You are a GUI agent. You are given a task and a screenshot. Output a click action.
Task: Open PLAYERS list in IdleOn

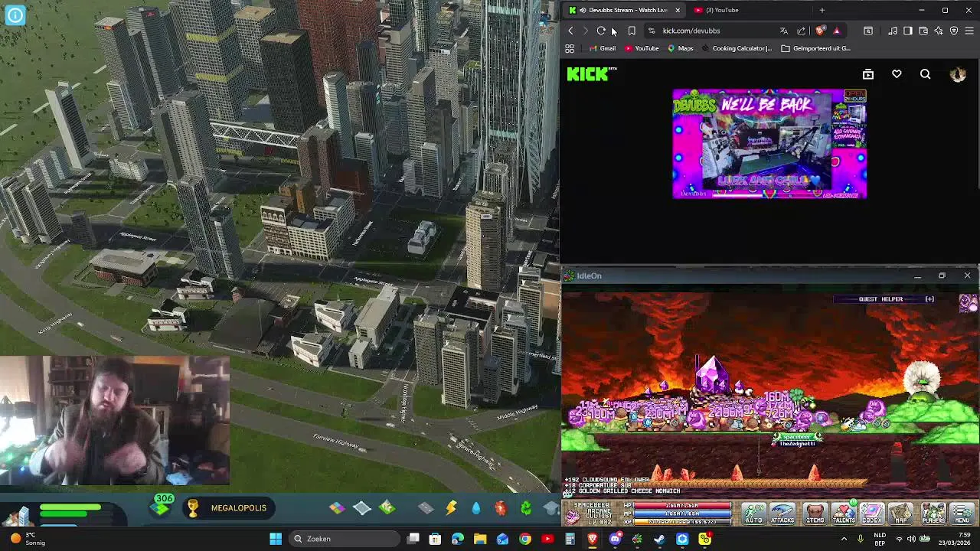(x=933, y=513)
